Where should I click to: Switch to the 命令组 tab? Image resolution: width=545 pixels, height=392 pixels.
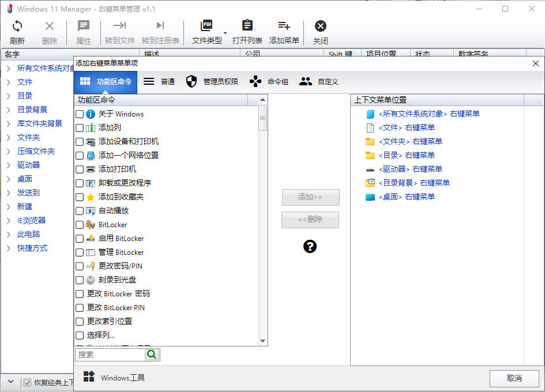point(269,82)
